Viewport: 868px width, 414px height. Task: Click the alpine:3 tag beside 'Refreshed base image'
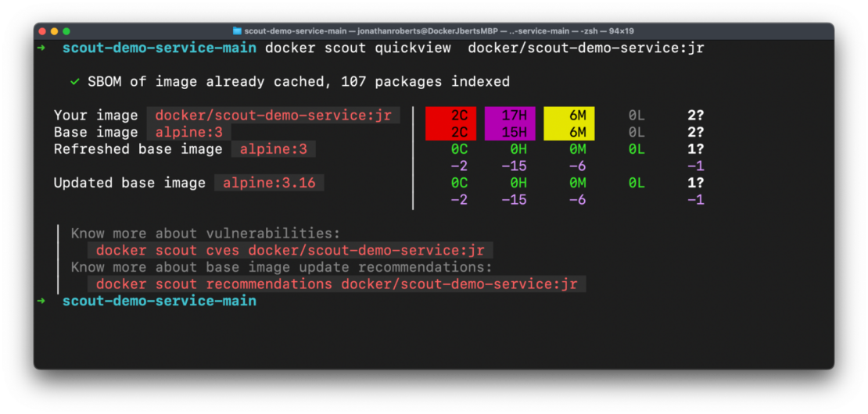[273, 149]
